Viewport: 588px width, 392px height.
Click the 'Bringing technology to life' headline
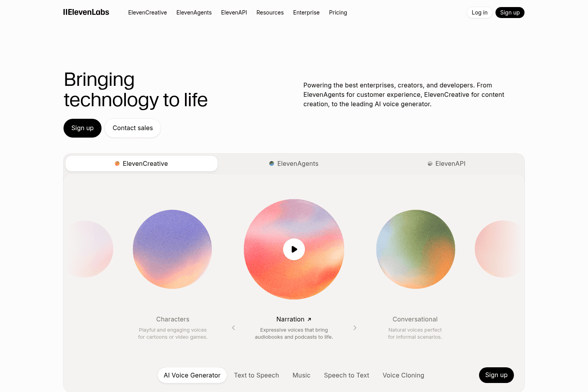136,90
